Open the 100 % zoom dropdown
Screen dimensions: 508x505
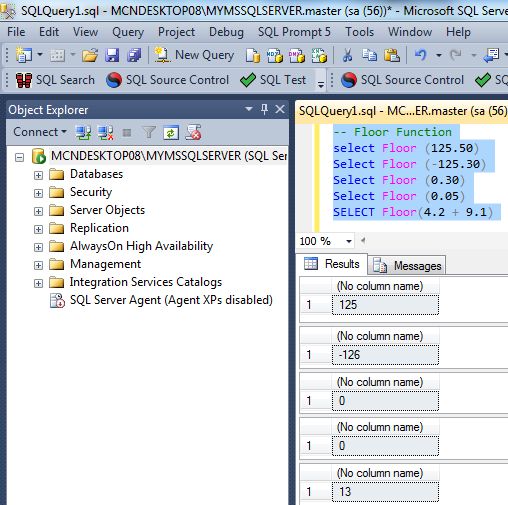coord(349,241)
